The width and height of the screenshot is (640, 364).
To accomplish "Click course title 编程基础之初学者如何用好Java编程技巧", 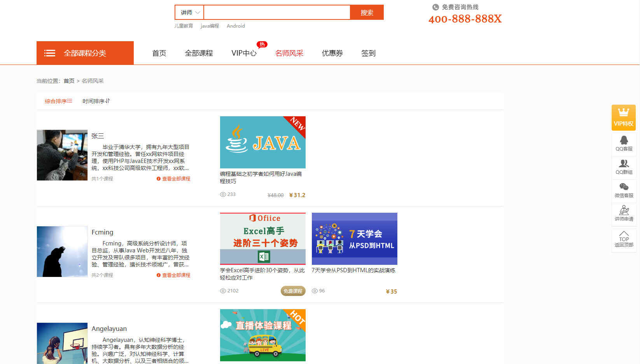I will 261,177.
